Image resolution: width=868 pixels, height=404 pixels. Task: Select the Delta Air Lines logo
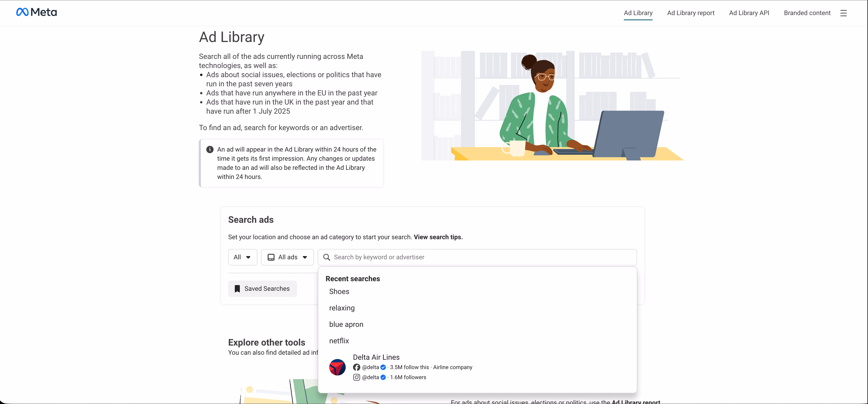tap(337, 367)
